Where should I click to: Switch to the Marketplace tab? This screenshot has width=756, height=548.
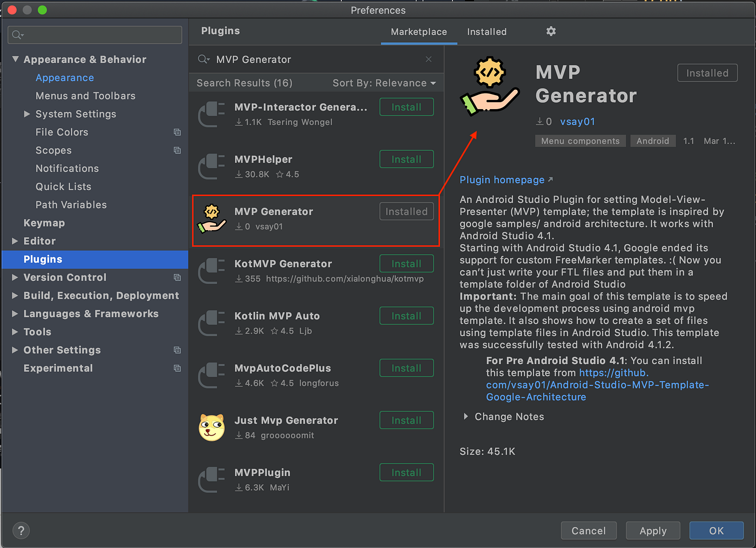(419, 32)
